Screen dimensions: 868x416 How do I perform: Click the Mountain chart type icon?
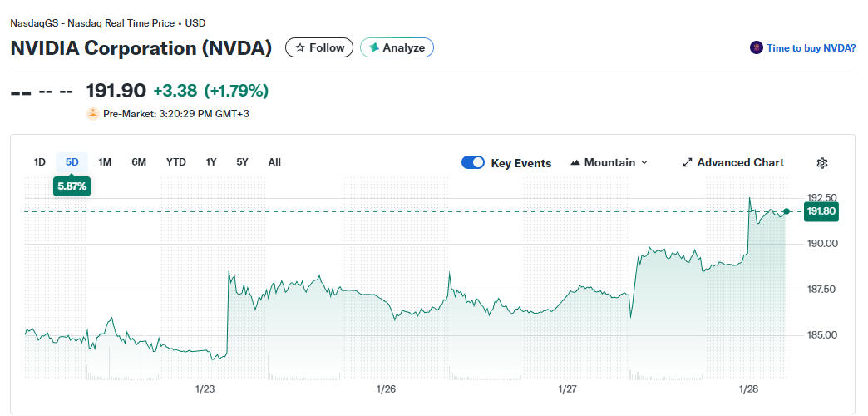tap(575, 163)
